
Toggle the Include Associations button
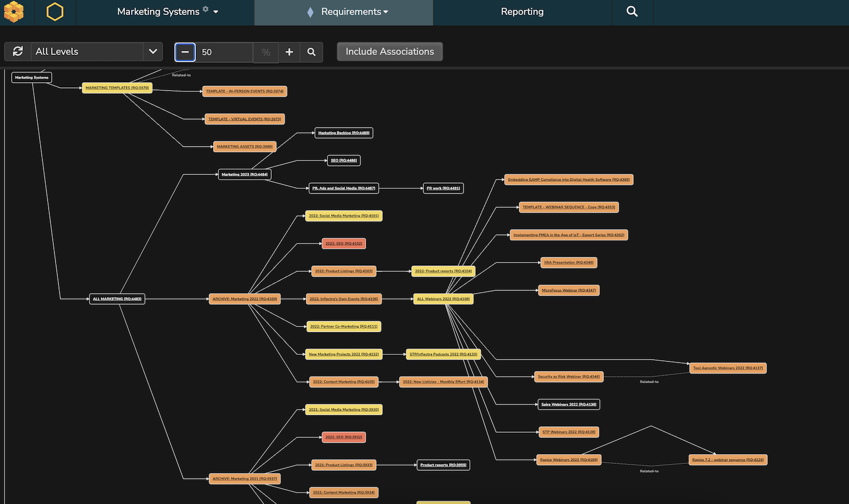click(390, 52)
